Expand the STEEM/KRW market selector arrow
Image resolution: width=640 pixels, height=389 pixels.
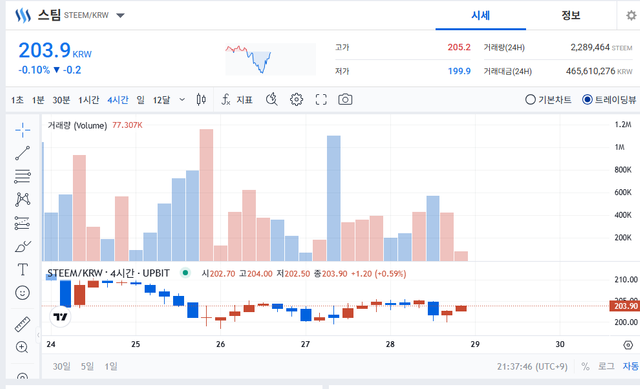pyautogui.click(x=120, y=16)
